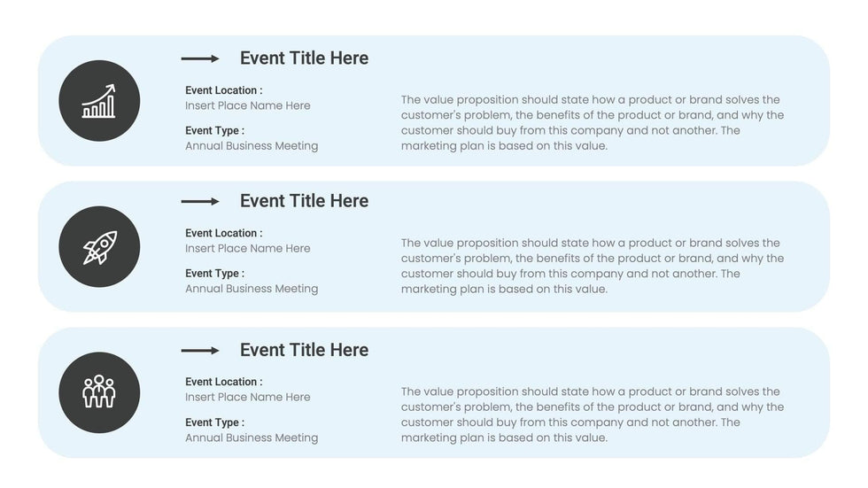Select the middle card's "Event Title Here" heading
Screen dimensions: 868x488
tap(304, 201)
